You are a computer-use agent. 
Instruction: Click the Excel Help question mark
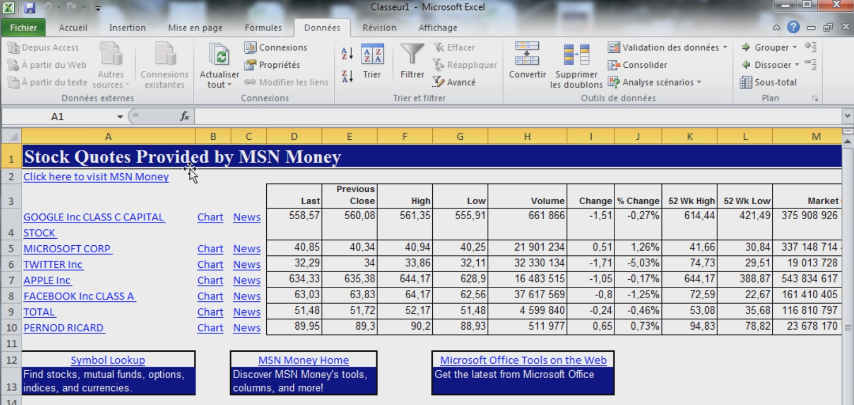[x=793, y=27]
